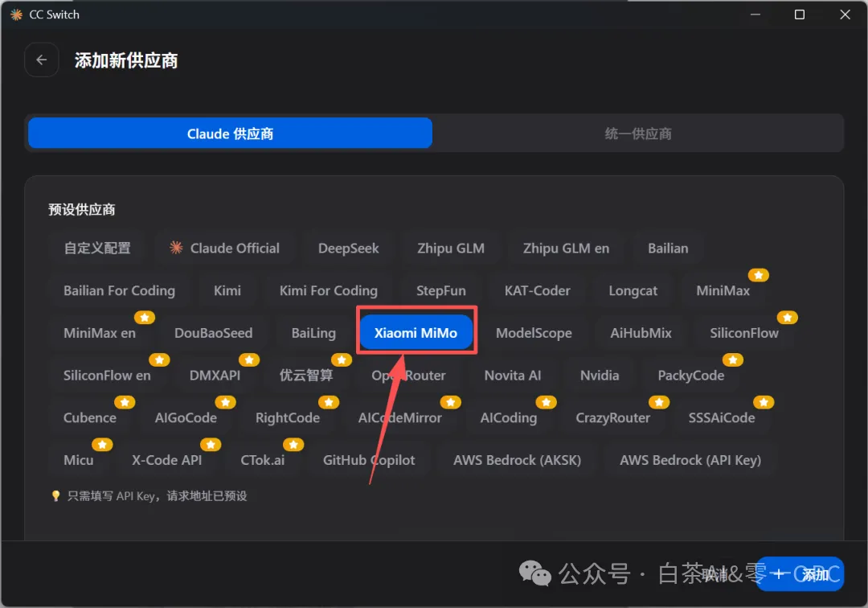Click the CC Switch app logo icon
Screen dimensions: 868x608
point(17,14)
